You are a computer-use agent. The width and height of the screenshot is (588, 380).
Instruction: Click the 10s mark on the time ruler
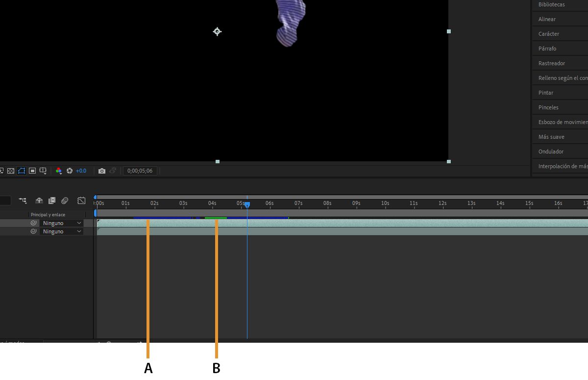pyautogui.click(x=385, y=203)
